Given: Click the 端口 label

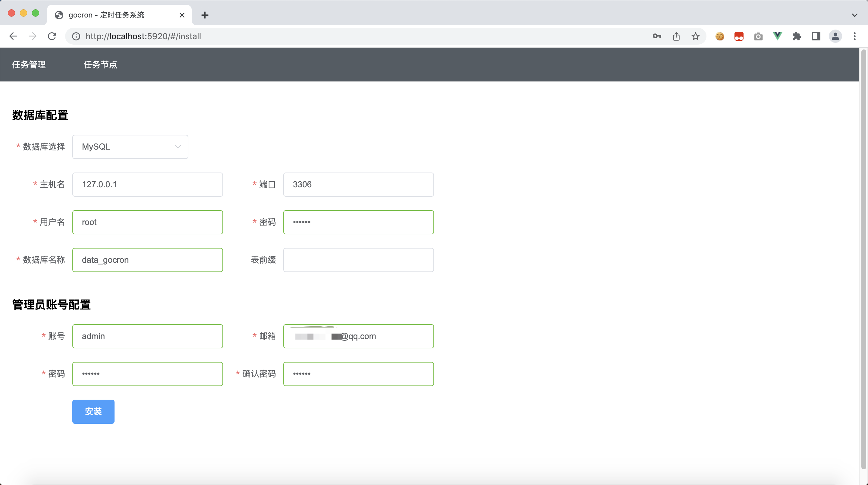Looking at the screenshot, I should pos(268,185).
